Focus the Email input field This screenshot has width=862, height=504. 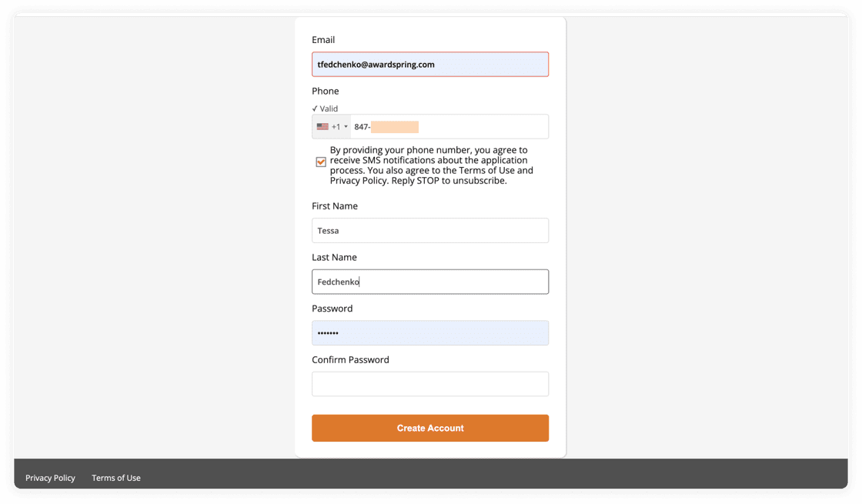pyautogui.click(x=430, y=65)
